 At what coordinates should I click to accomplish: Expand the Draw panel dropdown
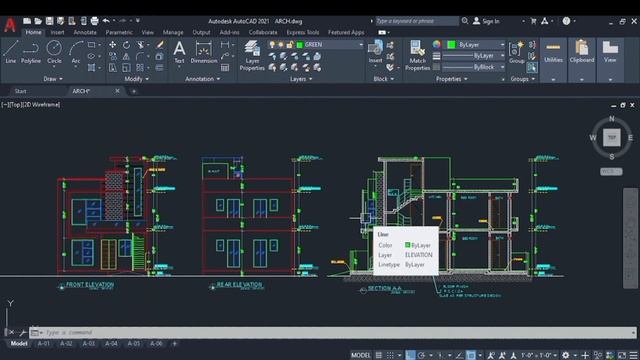click(53, 79)
